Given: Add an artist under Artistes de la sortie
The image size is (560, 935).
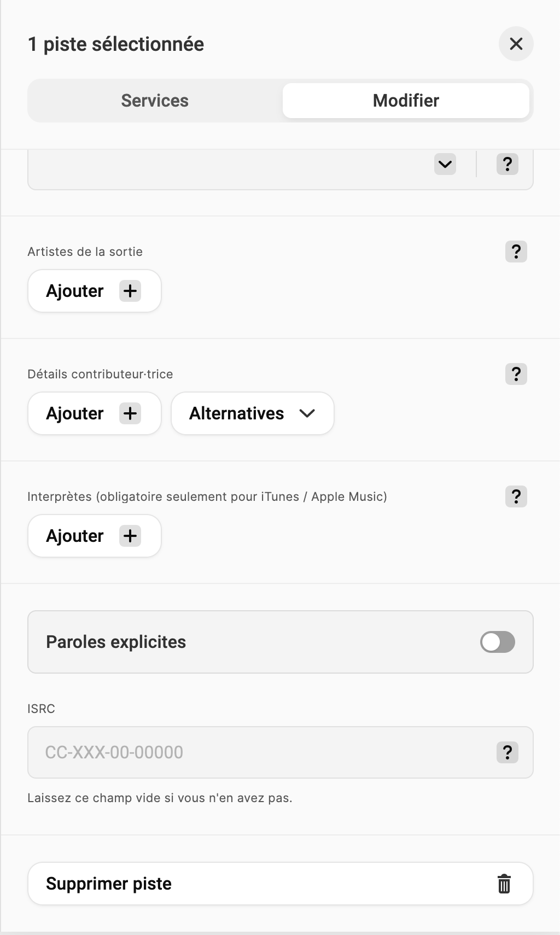Looking at the screenshot, I should 94,291.
